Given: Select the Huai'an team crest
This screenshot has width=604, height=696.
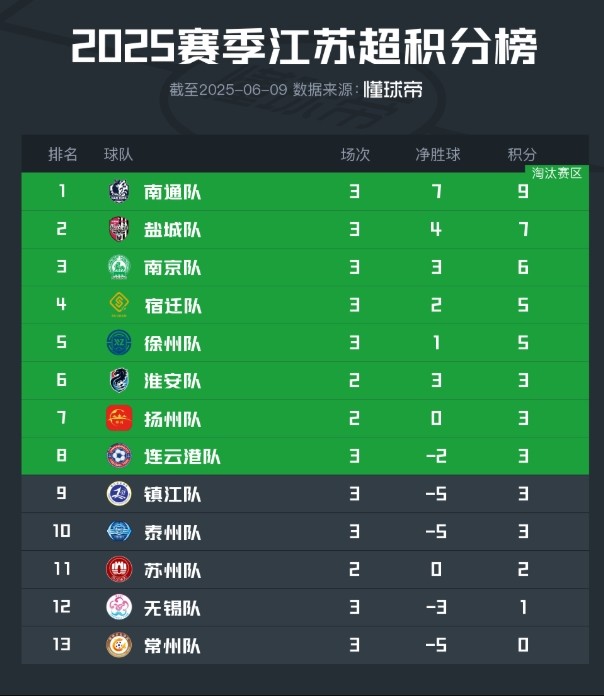Looking at the screenshot, I should pyautogui.click(x=119, y=381).
